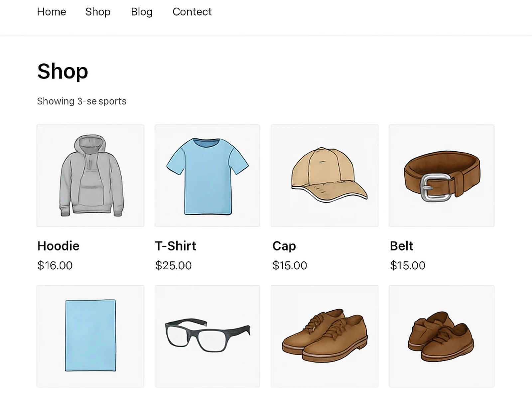Open the Contect page

(x=192, y=12)
